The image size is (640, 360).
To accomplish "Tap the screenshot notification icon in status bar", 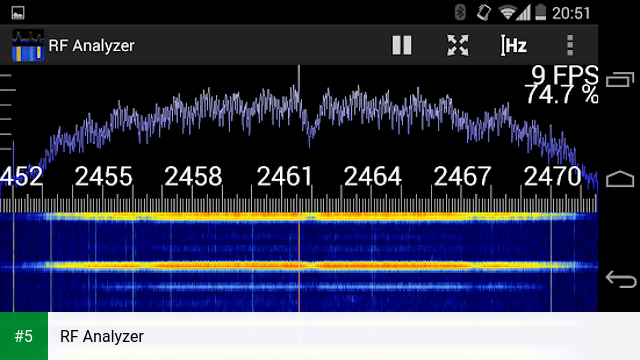I will 18,13.
